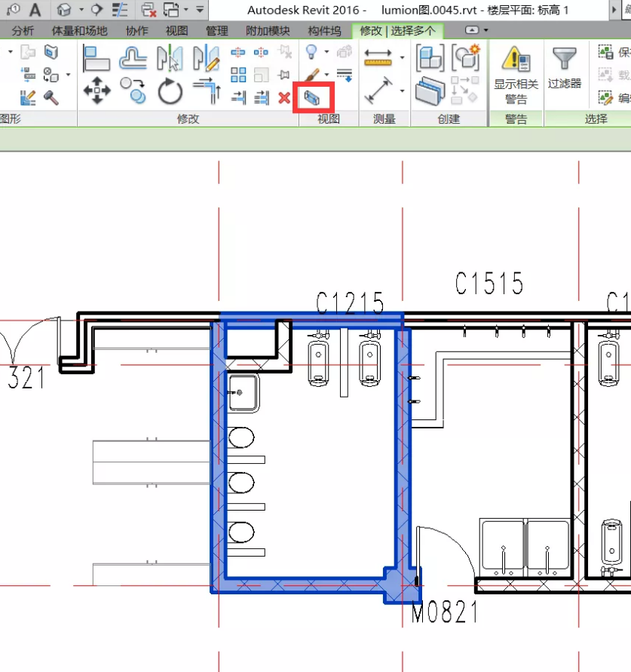Switch to the 构件坞 ribbon tab

(x=324, y=30)
